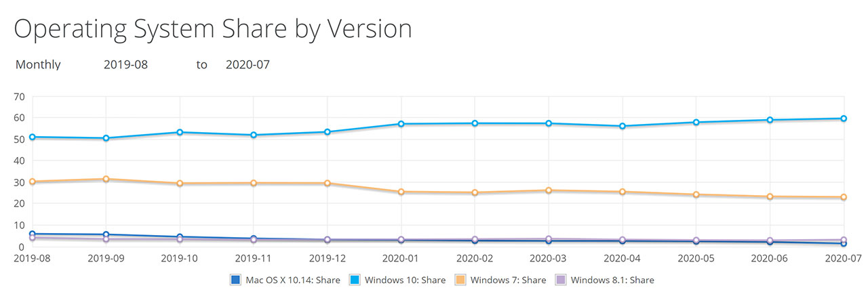Screen dimensions: 868x294
Task: Click the Mac OS X 10.14 legend swatch
Action: 235,280
